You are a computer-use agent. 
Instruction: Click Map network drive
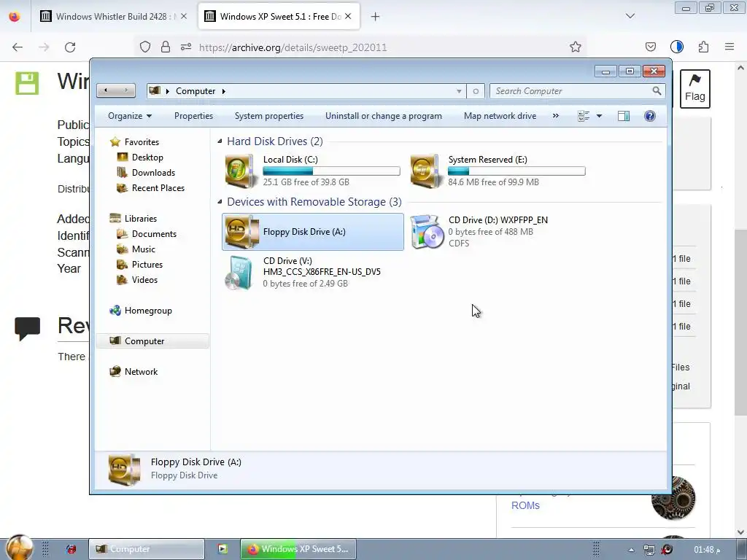click(x=500, y=116)
